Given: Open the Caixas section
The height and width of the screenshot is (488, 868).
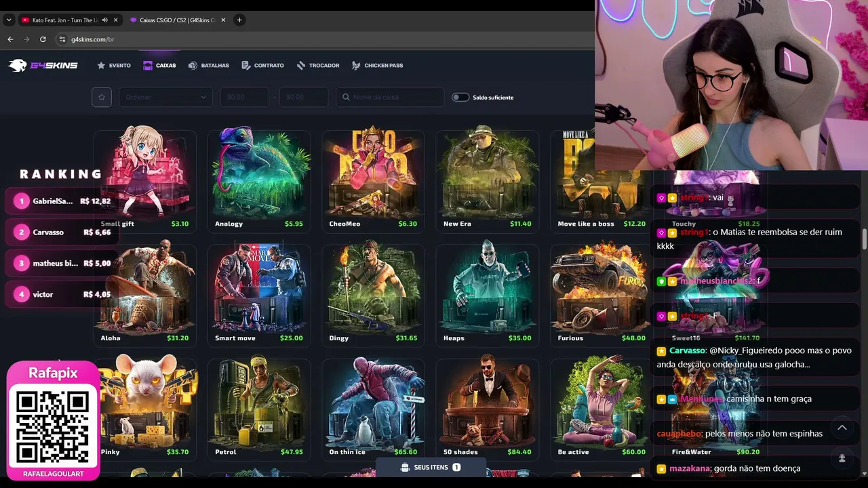Looking at the screenshot, I should click(159, 66).
